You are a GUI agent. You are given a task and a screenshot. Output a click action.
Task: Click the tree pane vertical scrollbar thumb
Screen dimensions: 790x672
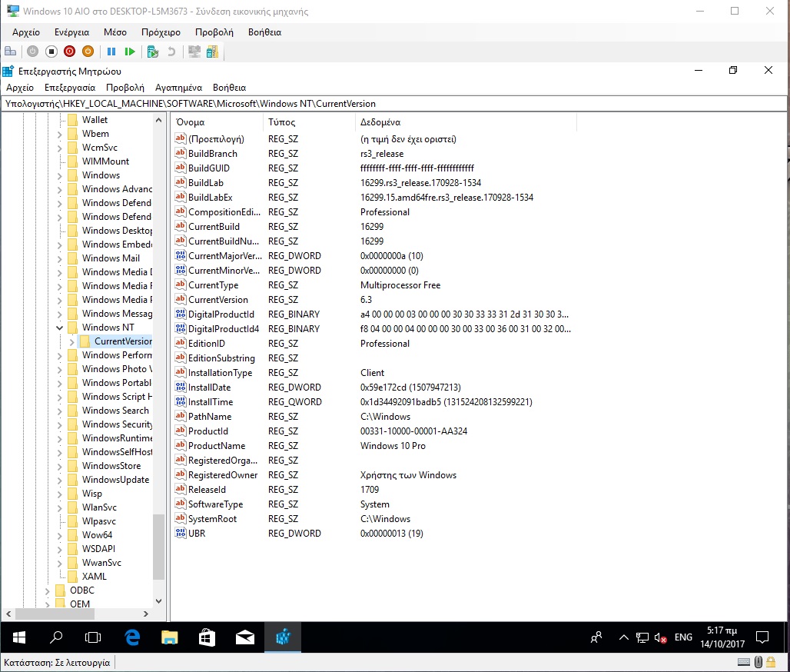click(158, 547)
